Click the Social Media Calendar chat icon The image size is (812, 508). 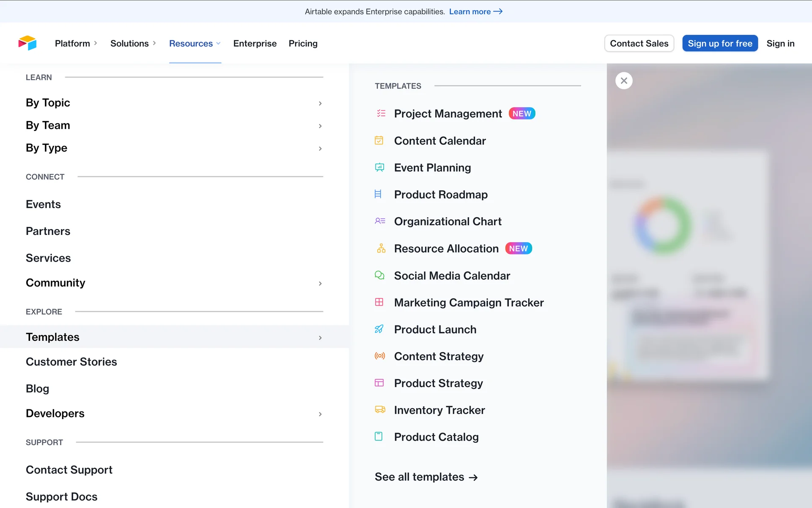coord(379,276)
